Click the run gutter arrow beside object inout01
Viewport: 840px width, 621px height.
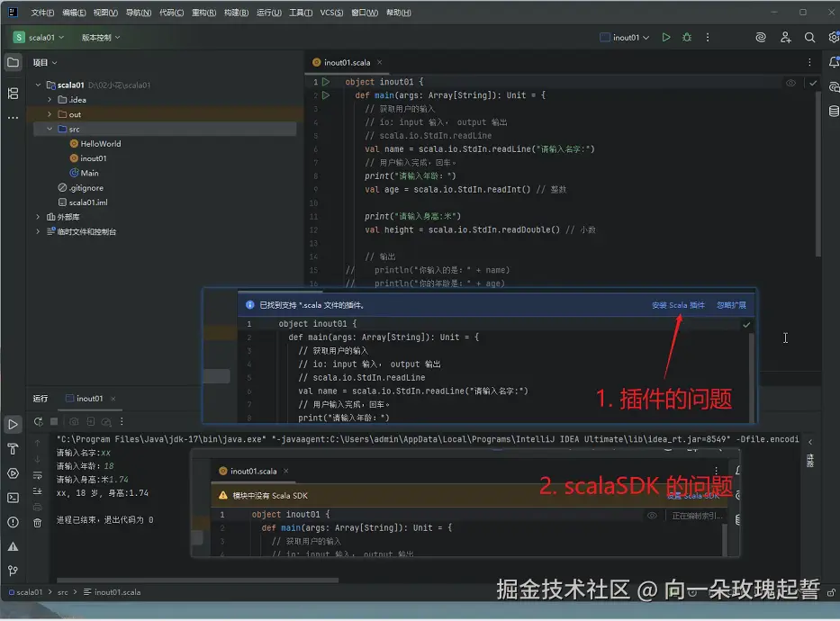click(326, 82)
